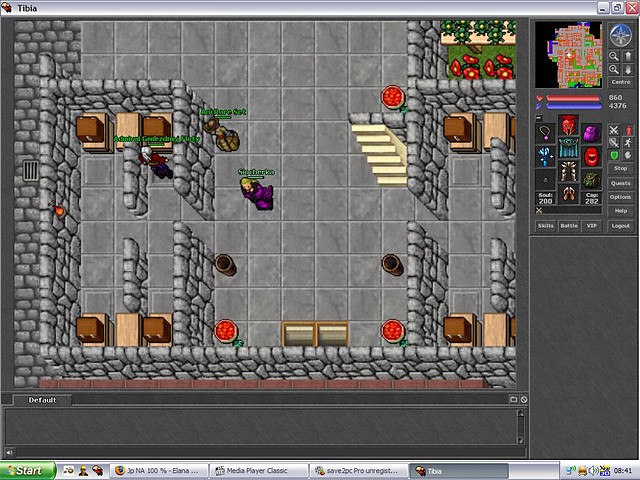Select stand-while-fighting mode (red figure)
This screenshot has width=640, height=480.
point(628,130)
